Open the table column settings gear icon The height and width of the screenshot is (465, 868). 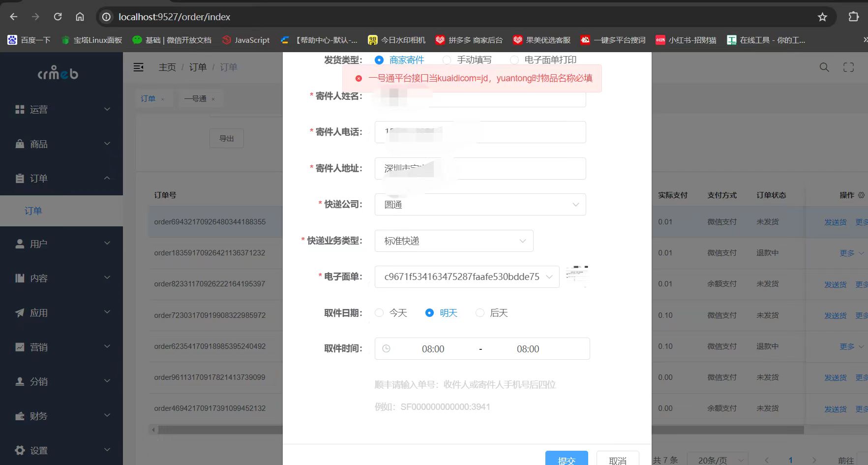pyautogui.click(x=861, y=195)
